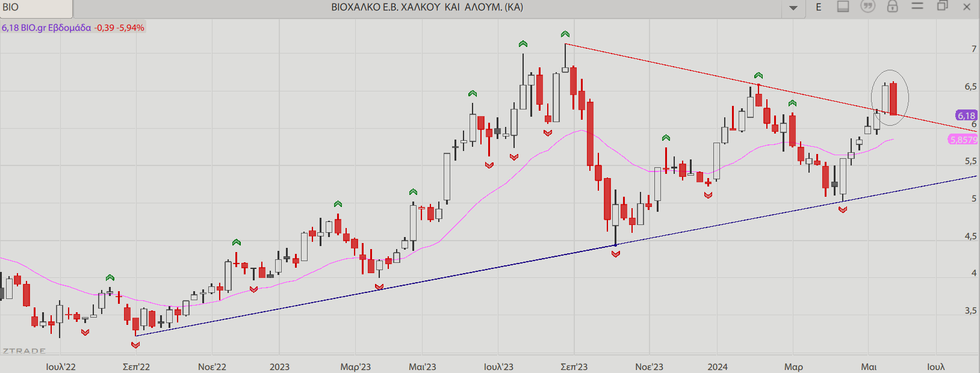Click the chart title ΒΙΟΧΑΛΚΟ Ε.Β. ΧΑΛΚΟΥ ΚΑΙ ΑΛΟΥΜ. (ΚΑ)
This screenshot has width=980, height=373.
pos(427,7)
